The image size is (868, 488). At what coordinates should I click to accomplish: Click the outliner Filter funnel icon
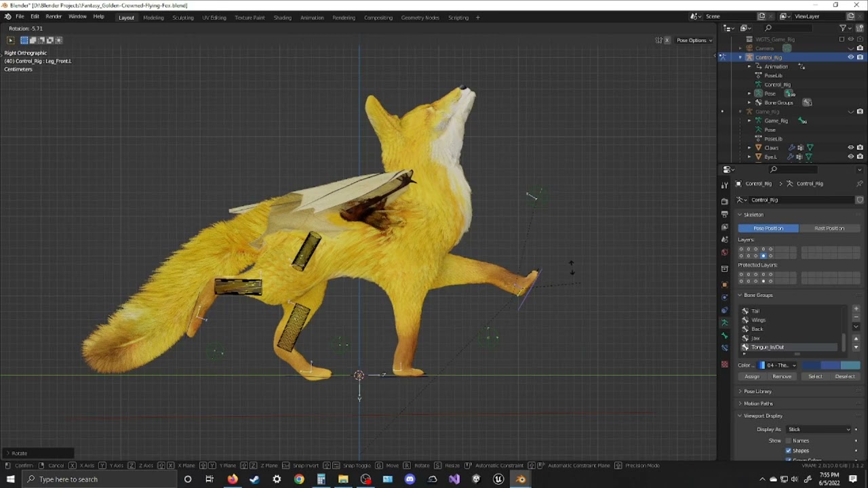pos(843,28)
